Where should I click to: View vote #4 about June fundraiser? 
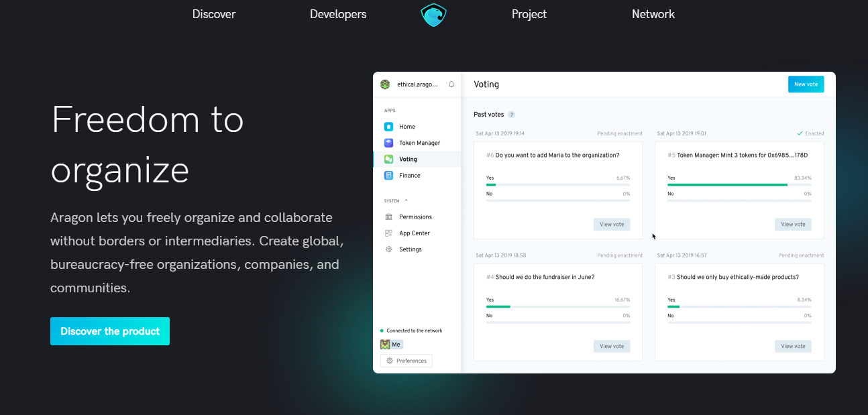click(x=612, y=347)
